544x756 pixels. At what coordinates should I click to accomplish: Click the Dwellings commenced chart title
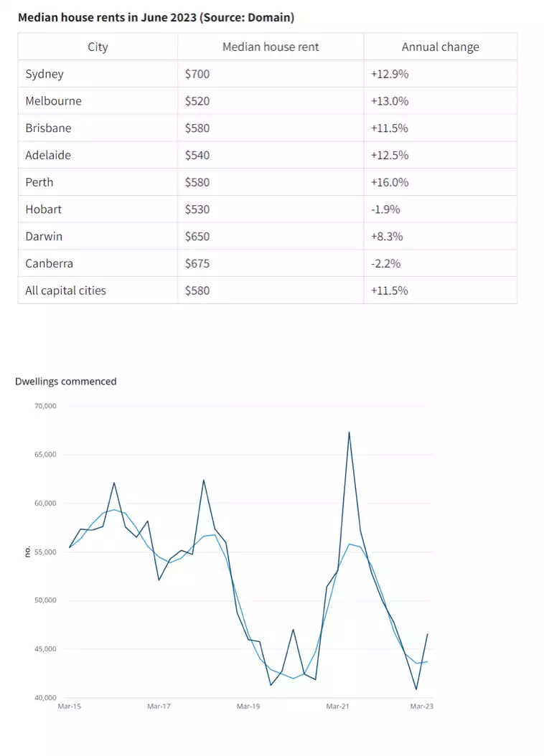point(65,382)
